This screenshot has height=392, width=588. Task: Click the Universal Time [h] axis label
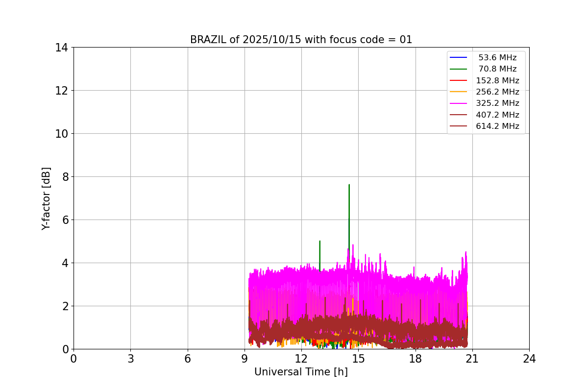click(x=301, y=372)
